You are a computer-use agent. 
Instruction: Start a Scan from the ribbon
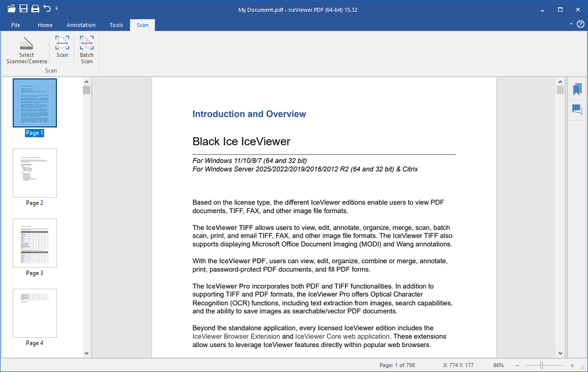(62, 47)
